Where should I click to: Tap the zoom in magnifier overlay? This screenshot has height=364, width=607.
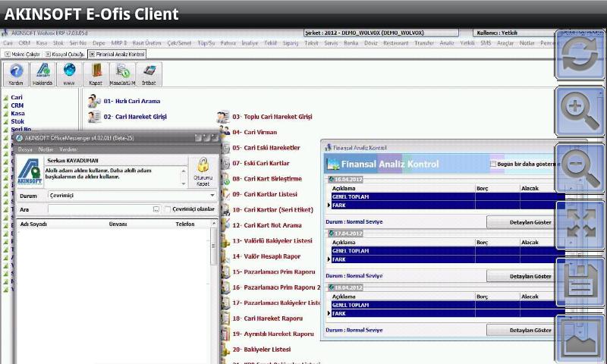[580, 111]
